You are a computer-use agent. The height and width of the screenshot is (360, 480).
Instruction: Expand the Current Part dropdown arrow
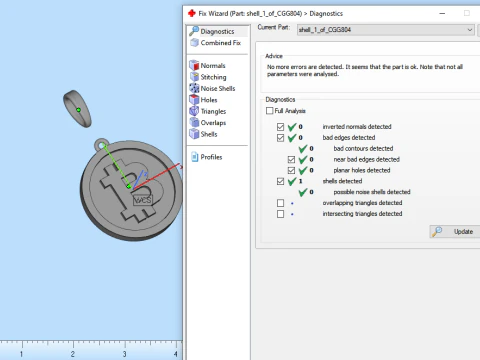[470, 30]
